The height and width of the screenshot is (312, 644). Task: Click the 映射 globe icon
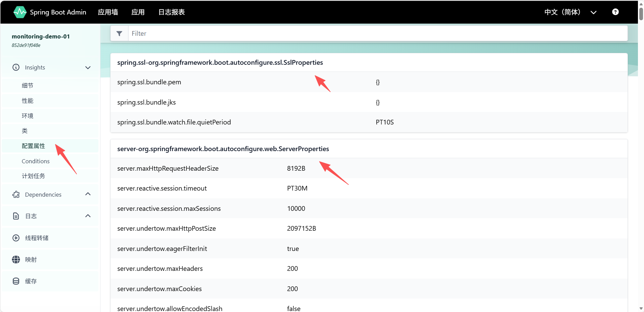[x=16, y=260]
